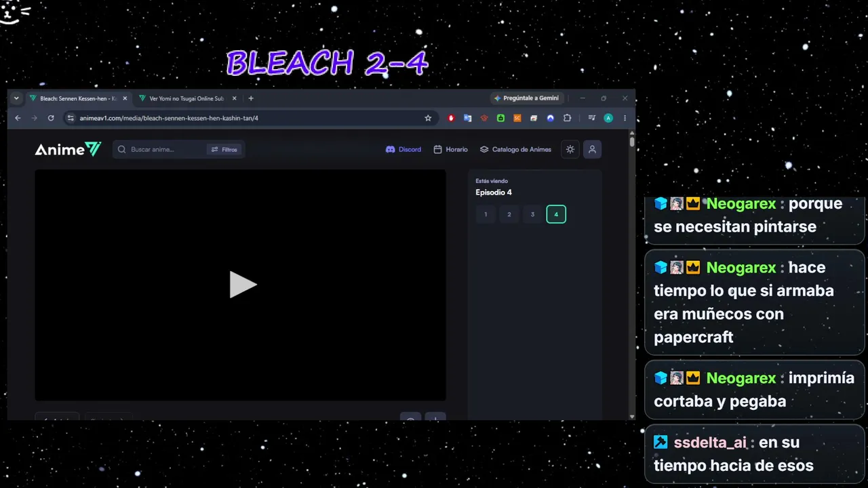868x488 pixels.
Task: Play the Bleach episode video
Action: (243, 285)
